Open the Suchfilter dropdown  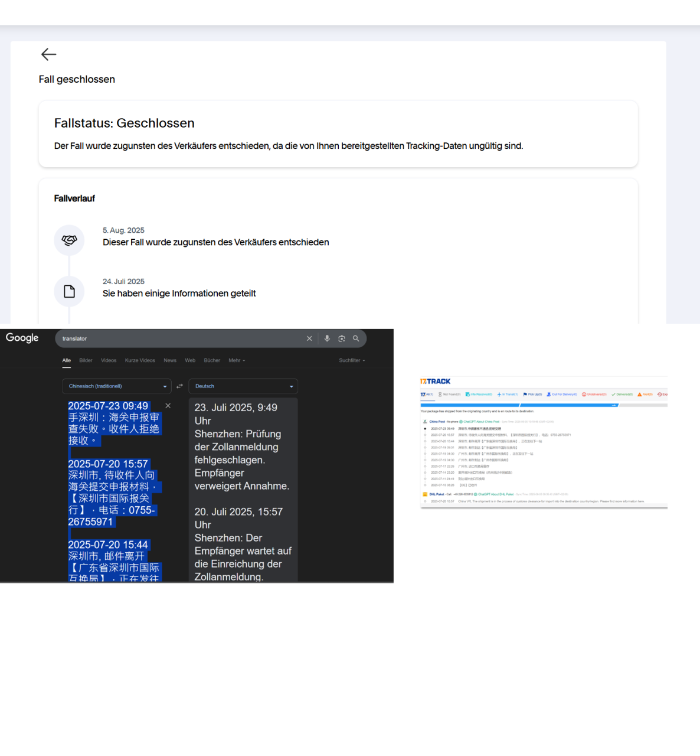(x=352, y=360)
